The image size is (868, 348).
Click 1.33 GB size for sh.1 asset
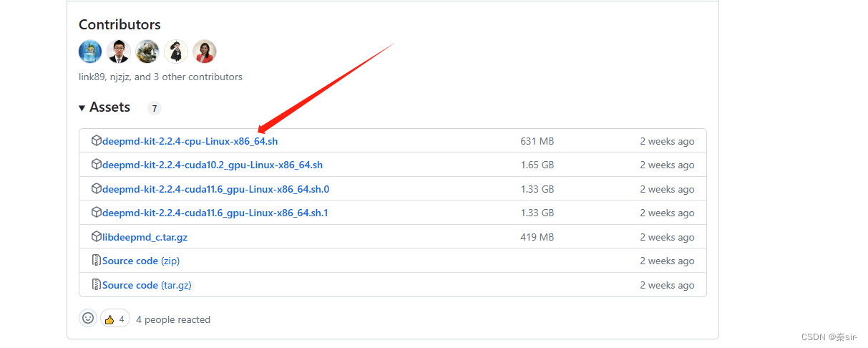537,213
